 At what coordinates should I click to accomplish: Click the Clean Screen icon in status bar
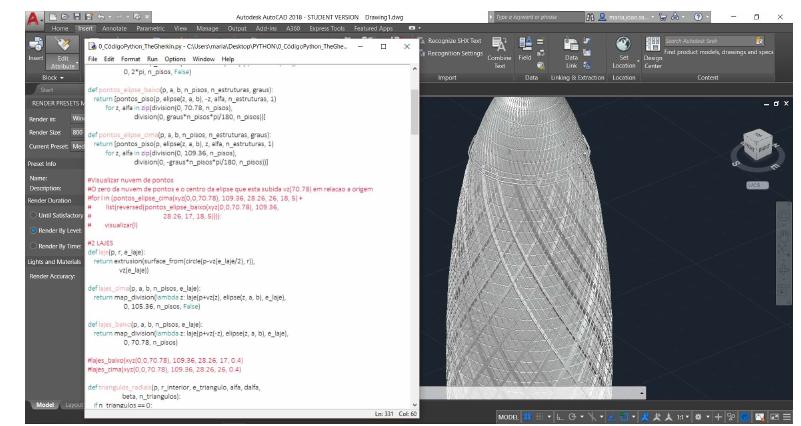pos(774,417)
